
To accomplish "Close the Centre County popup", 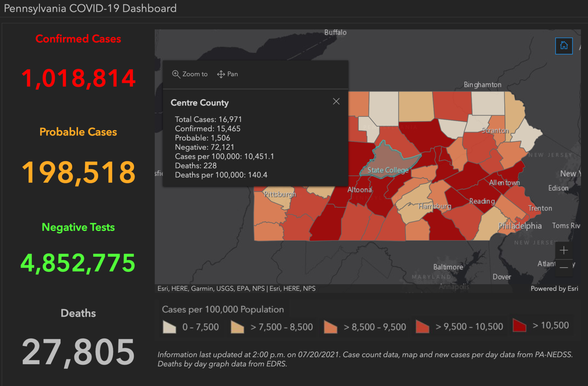I will point(336,102).
